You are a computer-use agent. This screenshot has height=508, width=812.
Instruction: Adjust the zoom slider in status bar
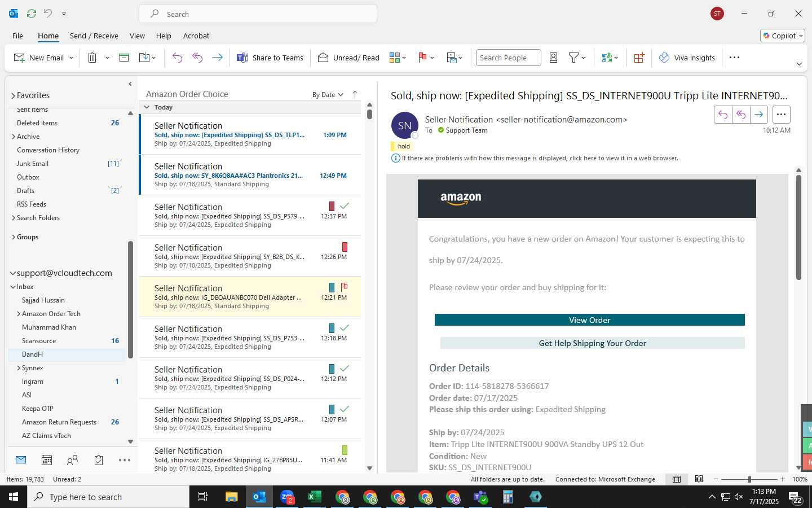749,479
